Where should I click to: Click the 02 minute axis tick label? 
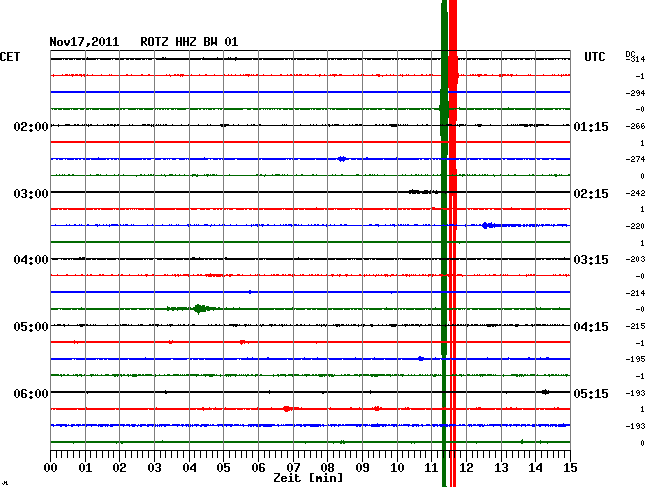pyautogui.click(x=119, y=468)
